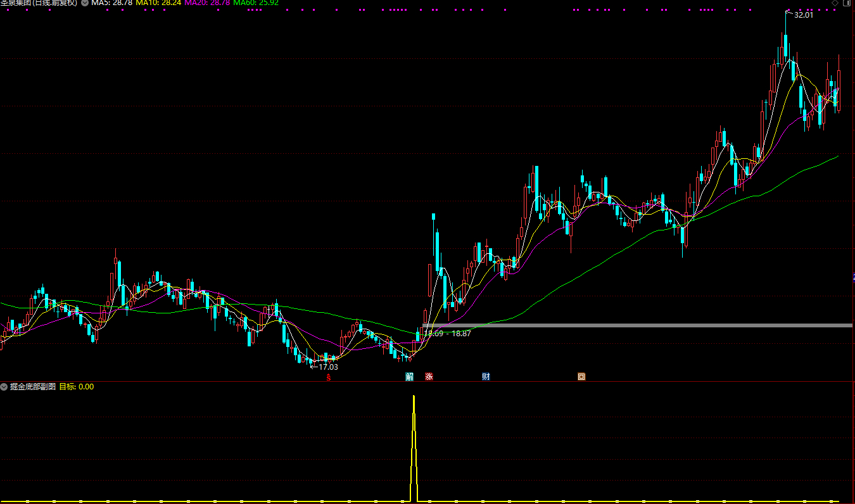
Task: Select the MA10 yellow moving average label
Action: click(158, 3)
